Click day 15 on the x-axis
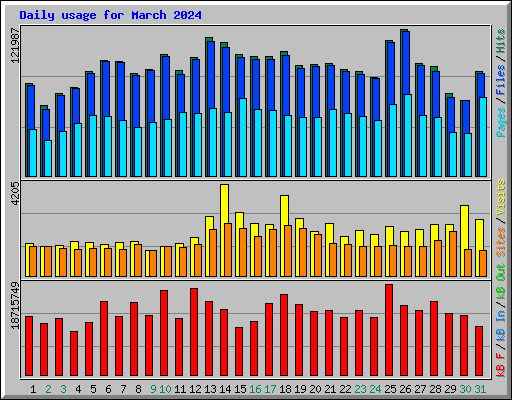 pos(240,389)
